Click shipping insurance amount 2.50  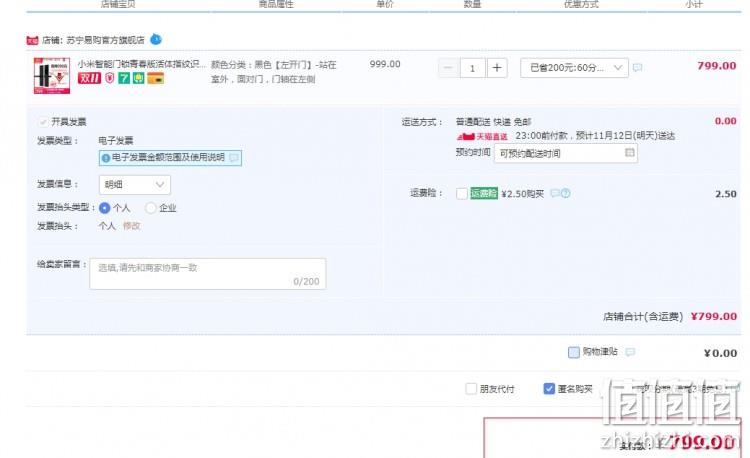726,194
